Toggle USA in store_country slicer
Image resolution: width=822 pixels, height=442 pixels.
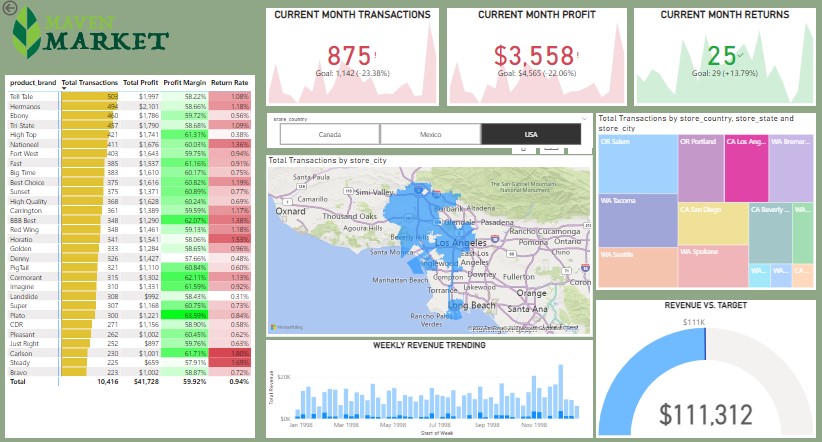click(531, 135)
